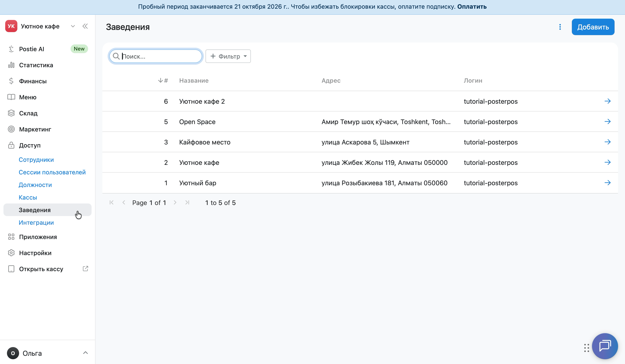The image size is (625, 364).
Task: Open Меню section in sidebar
Action: (x=28, y=97)
